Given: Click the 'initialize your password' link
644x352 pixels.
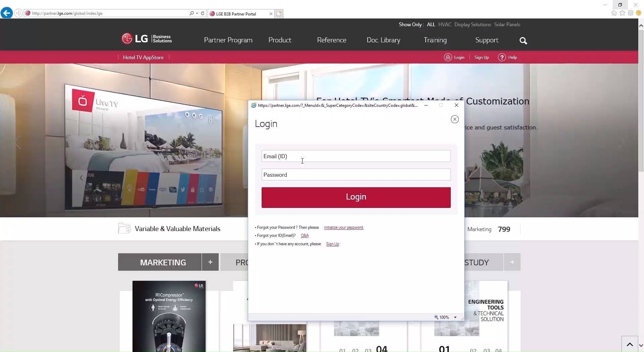Looking at the screenshot, I should tap(343, 227).
